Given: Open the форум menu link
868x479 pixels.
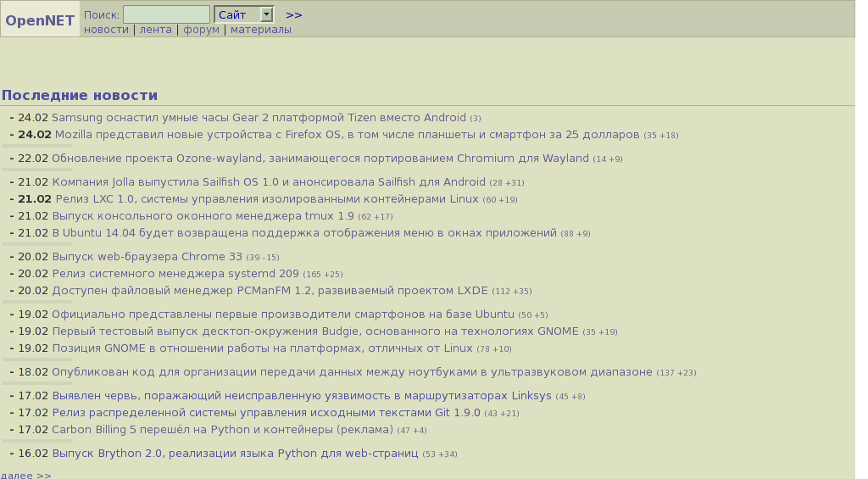Looking at the screenshot, I should pyautogui.click(x=201, y=30).
